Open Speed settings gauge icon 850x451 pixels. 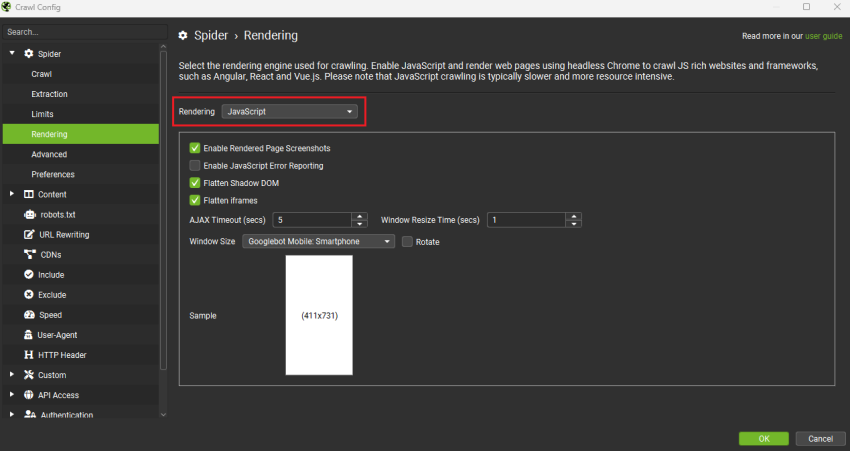29,315
